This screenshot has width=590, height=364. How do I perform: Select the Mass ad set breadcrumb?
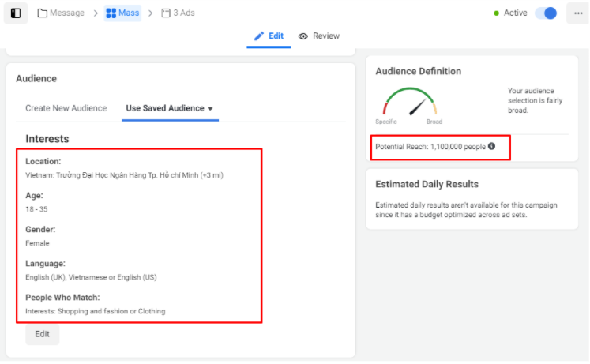[122, 13]
